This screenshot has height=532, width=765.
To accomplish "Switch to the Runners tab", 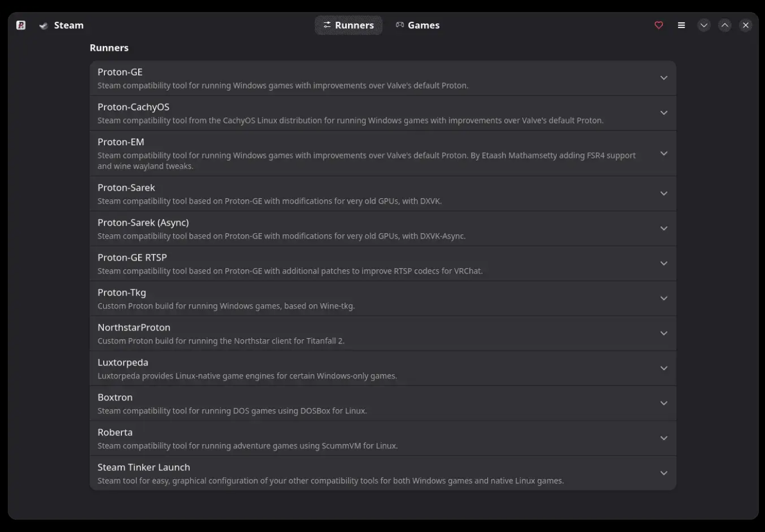I will [x=349, y=25].
